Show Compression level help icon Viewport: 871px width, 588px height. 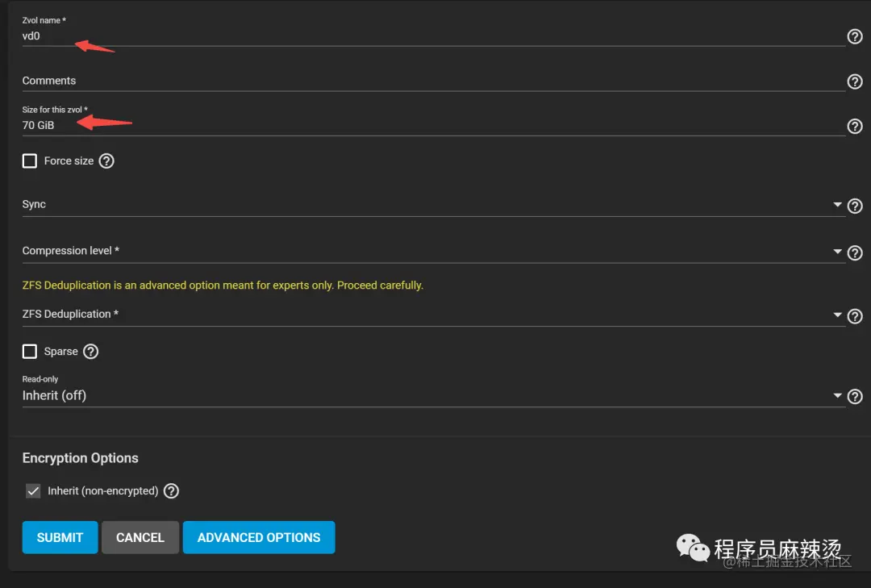coord(854,253)
